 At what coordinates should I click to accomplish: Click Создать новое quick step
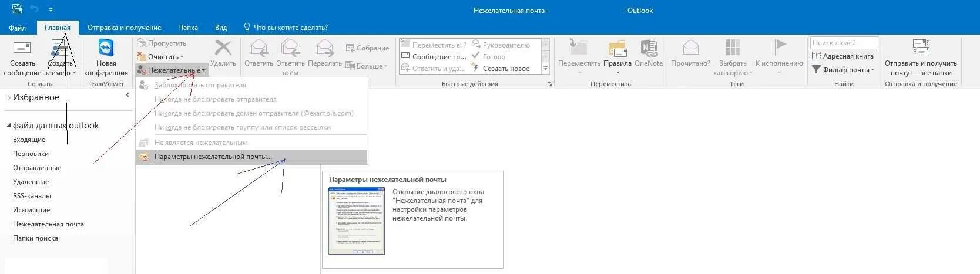click(x=501, y=69)
